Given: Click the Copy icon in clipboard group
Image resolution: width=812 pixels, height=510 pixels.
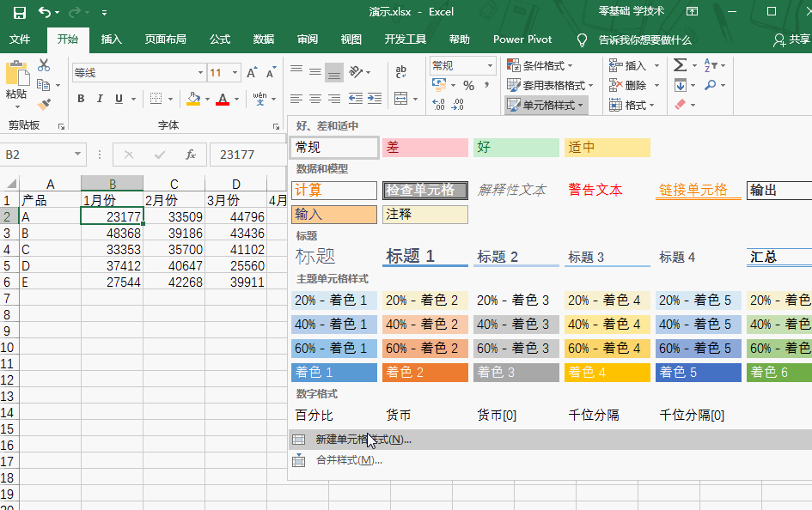Looking at the screenshot, I should pyautogui.click(x=44, y=85).
